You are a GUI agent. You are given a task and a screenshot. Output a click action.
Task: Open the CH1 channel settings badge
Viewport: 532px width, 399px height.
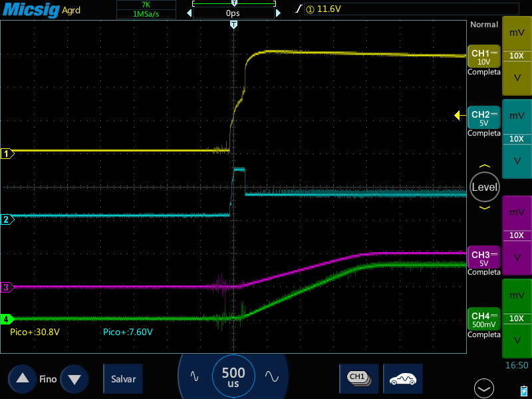coord(484,57)
